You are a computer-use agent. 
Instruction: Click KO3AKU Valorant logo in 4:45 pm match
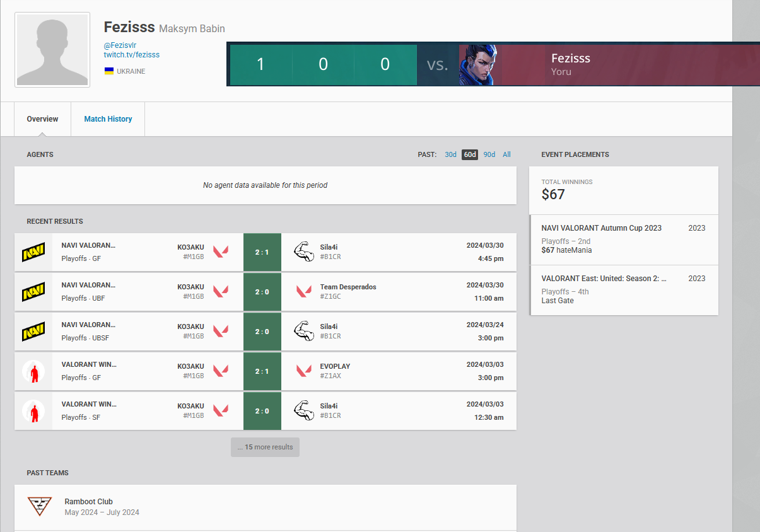[221, 252]
